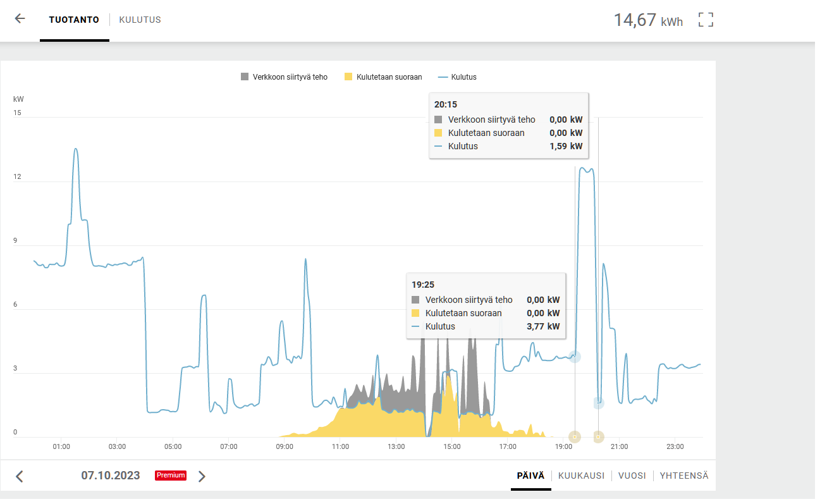Click the 19:25 zero production marker

click(x=574, y=436)
